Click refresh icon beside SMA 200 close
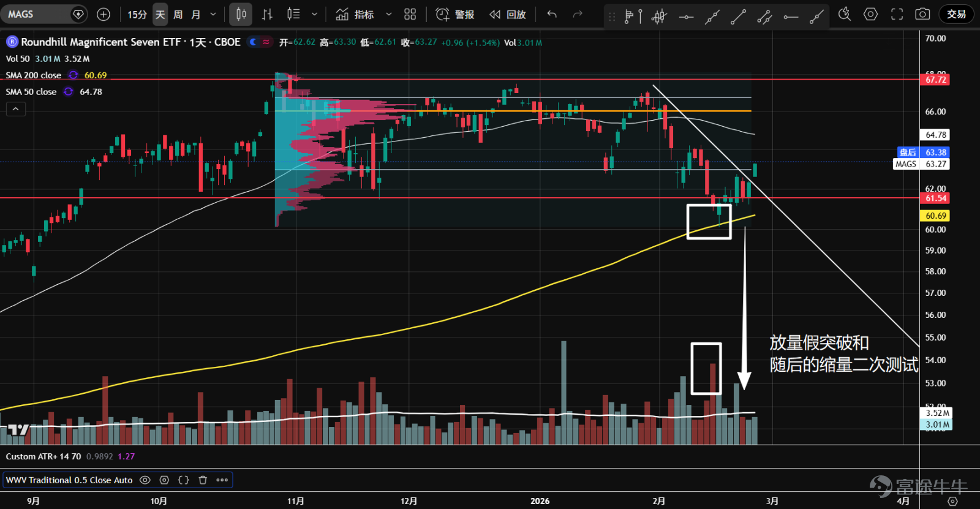 click(x=73, y=75)
